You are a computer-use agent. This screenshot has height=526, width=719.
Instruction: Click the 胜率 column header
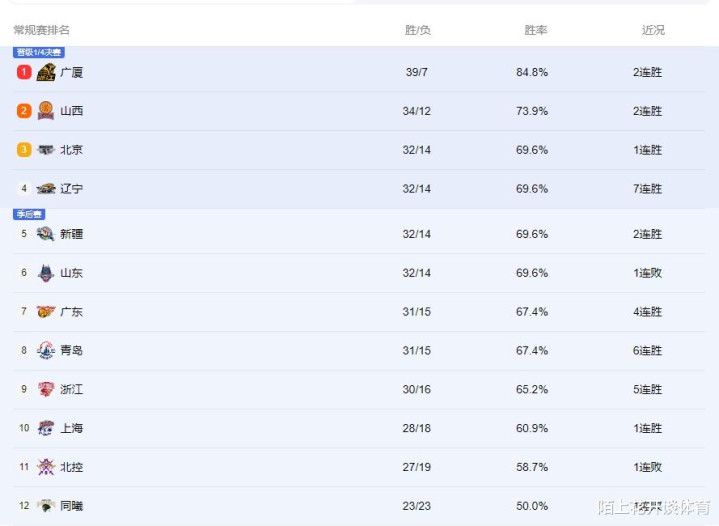536,31
